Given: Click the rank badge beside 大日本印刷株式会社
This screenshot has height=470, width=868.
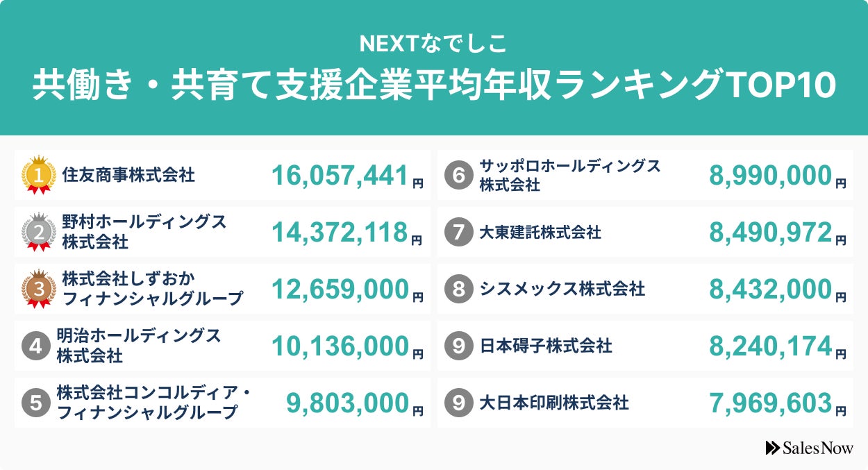Looking at the screenshot, I should 458,403.
